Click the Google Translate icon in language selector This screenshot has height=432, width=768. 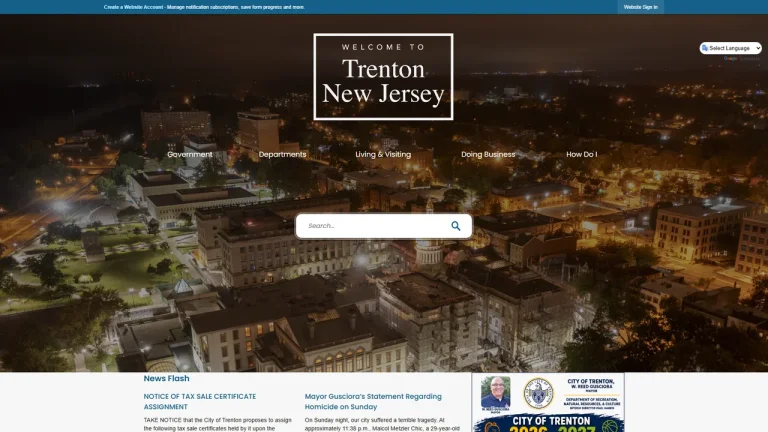[705, 48]
